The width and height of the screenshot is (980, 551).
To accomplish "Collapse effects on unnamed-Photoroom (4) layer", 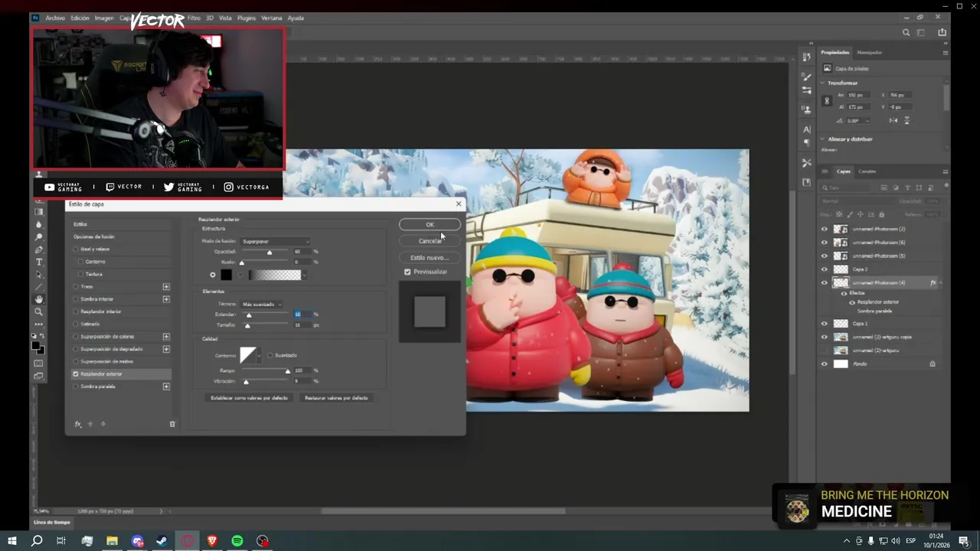I will (x=941, y=283).
